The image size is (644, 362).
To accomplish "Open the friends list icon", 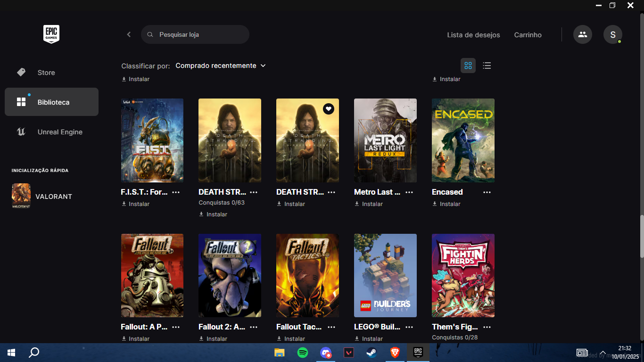I will [583, 34].
